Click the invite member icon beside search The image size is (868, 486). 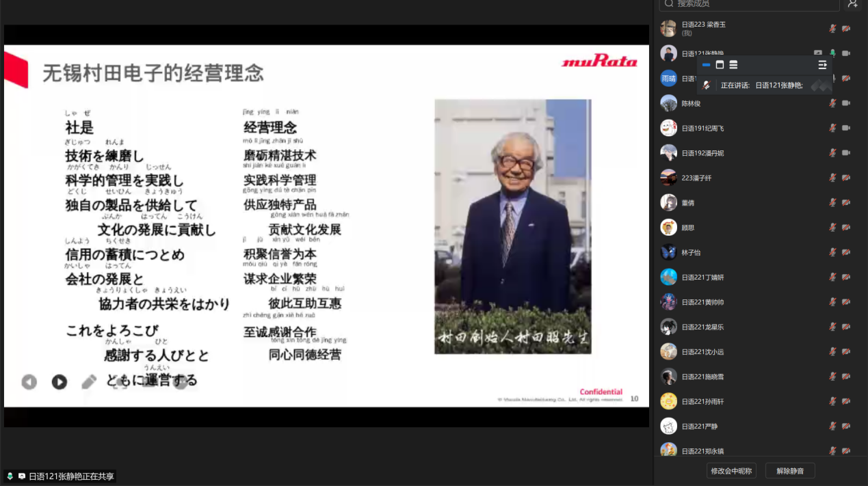tap(852, 3)
